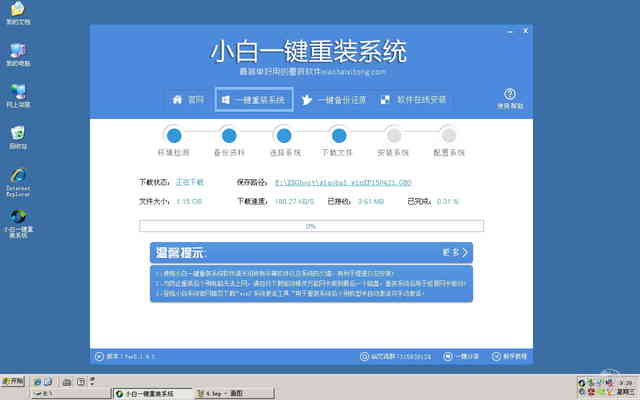The height and width of the screenshot is (400, 640).
Task: Open the 小白一键重装系统 desktop shortcut
Action: [x=18, y=224]
